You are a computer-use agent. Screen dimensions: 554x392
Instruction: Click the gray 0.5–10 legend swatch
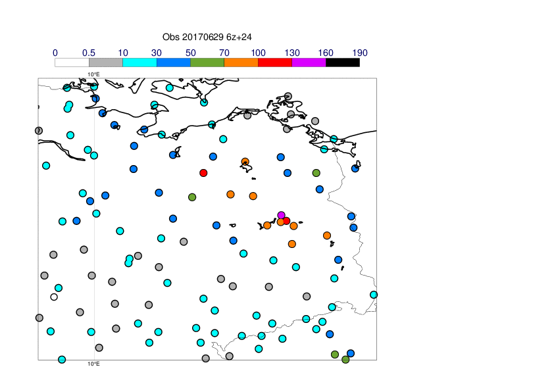click(x=106, y=62)
